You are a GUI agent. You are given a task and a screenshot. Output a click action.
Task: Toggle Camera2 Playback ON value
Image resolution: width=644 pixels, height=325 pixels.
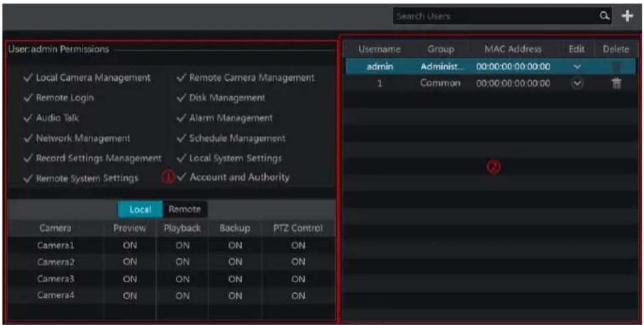click(x=182, y=261)
